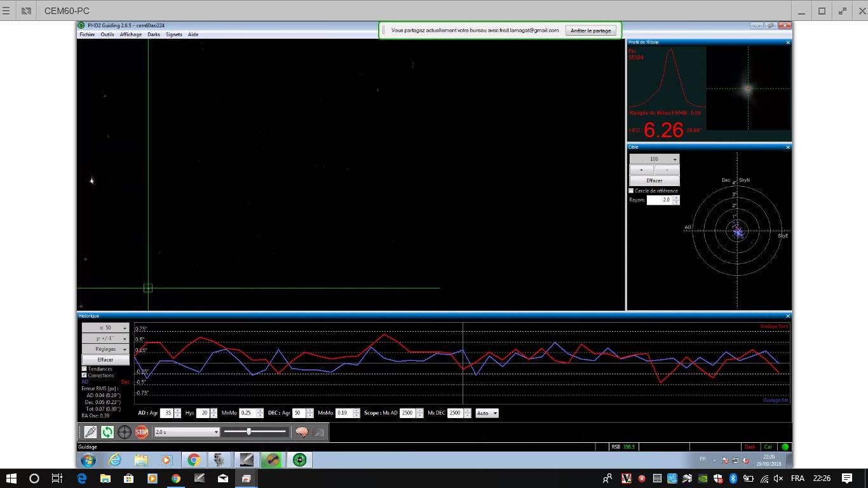Open Cortana search circle on local taskbar

[x=34, y=478]
